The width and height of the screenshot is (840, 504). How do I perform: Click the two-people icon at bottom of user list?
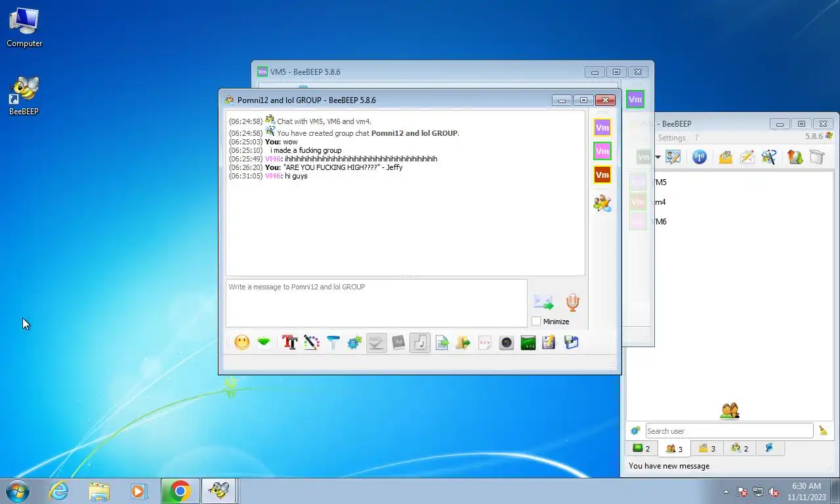[x=730, y=411]
